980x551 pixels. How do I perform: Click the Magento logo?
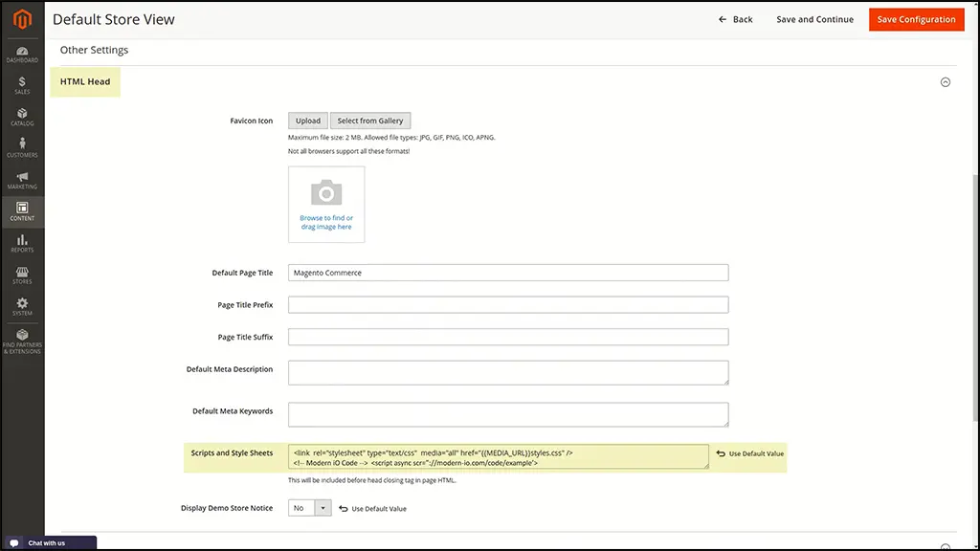[22, 18]
